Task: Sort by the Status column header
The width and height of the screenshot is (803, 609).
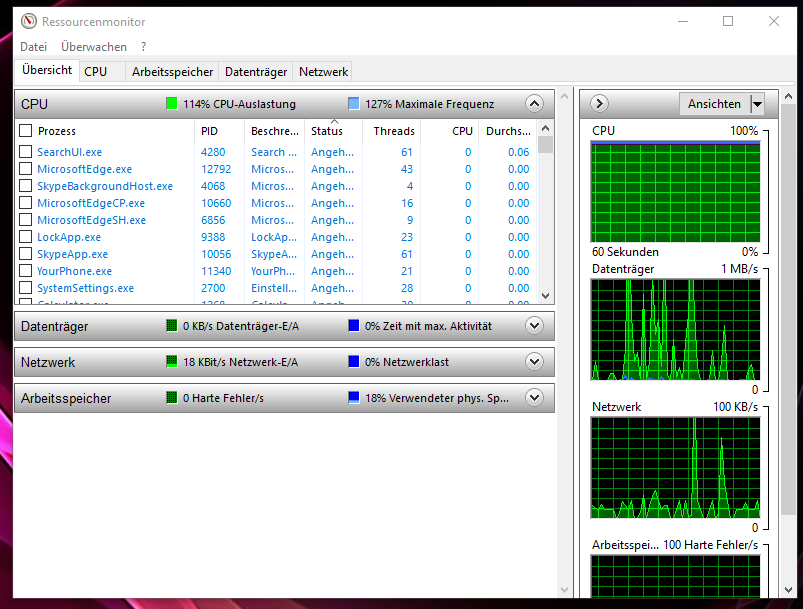Action: pyautogui.click(x=333, y=131)
